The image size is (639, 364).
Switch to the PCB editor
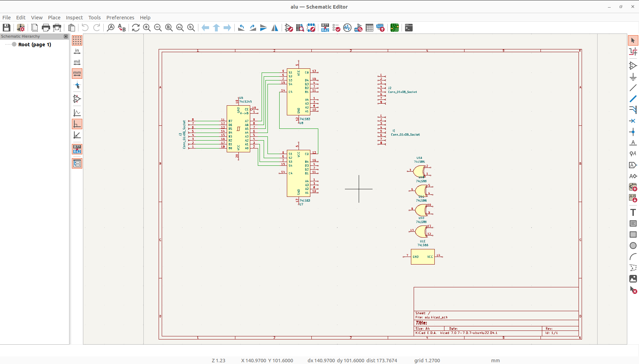click(395, 28)
